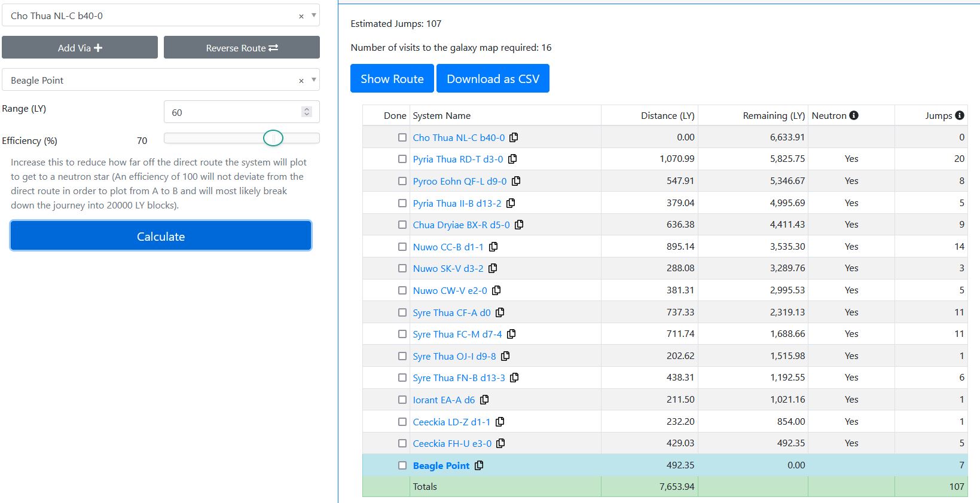Copy Chua Dryiae BX-R d5-0 name
This screenshot has height=503, width=980.
(x=519, y=225)
